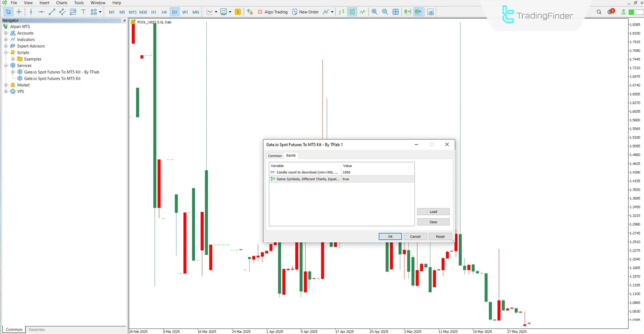Switch chart to candlestick display

352,12
